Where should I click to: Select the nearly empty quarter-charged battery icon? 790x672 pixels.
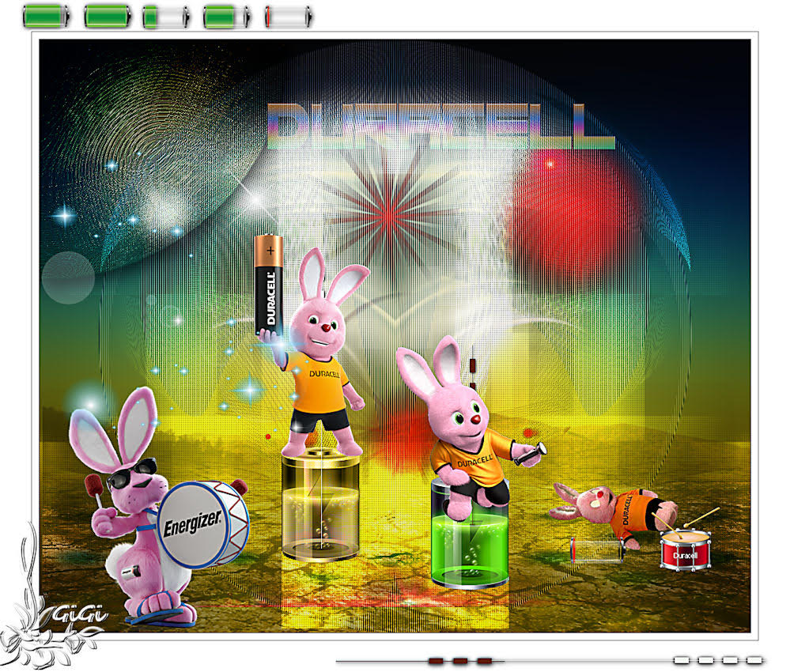[167, 17]
